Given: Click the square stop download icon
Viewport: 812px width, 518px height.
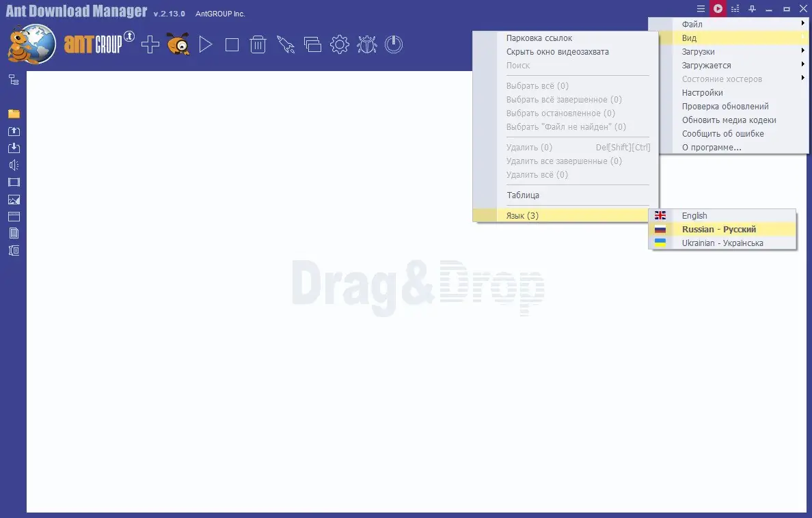Looking at the screenshot, I should pyautogui.click(x=232, y=45).
